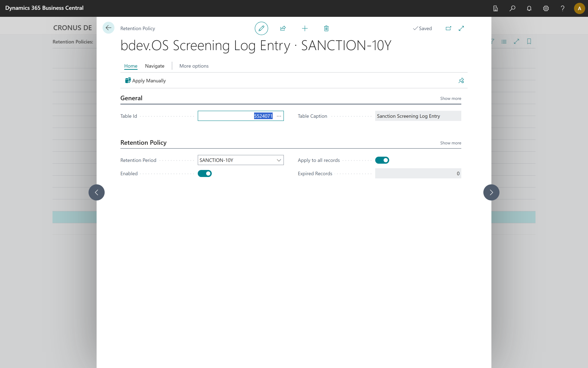Screen dimensions: 588x368
Task: Show more in General section
Action: click(x=450, y=98)
